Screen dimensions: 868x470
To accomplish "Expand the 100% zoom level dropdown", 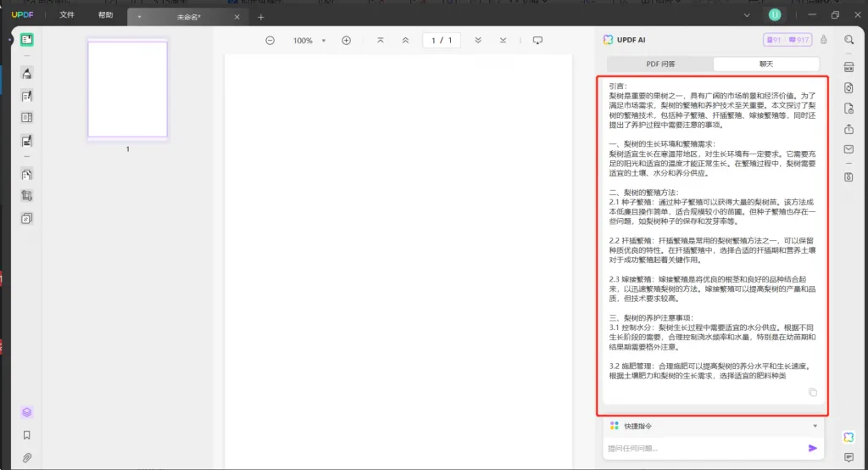I will coord(323,41).
